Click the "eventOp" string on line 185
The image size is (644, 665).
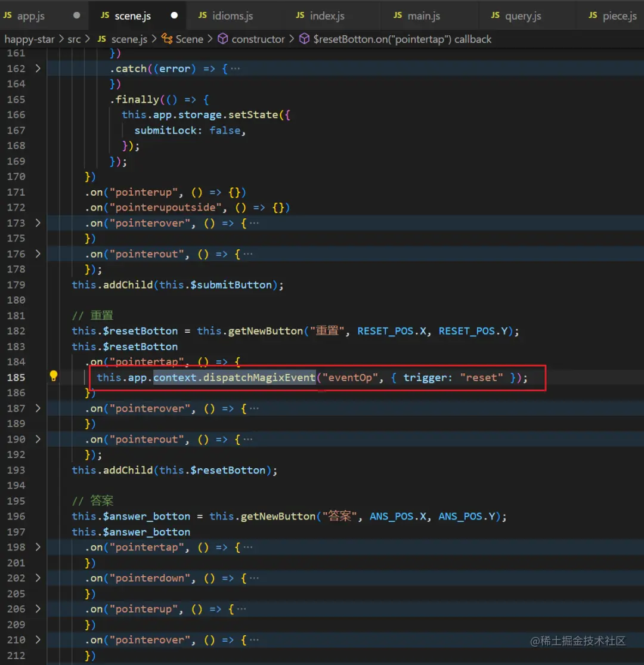click(350, 378)
